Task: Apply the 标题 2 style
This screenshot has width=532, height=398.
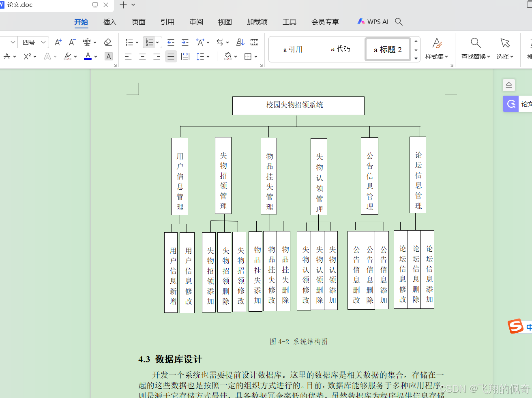Action: [x=388, y=49]
